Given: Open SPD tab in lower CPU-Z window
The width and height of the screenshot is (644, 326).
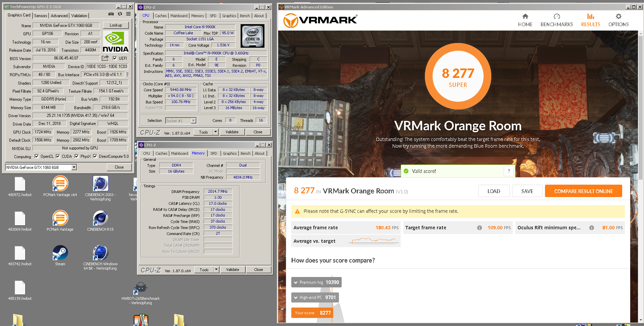Looking at the screenshot, I should click(213, 153).
